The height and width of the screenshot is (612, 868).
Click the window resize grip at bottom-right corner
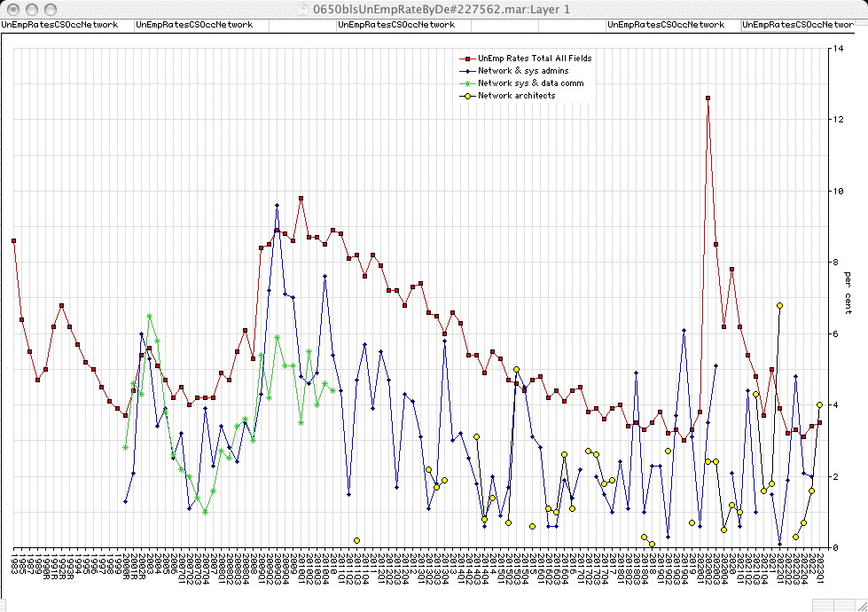pyautogui.click(x=860, y=604)
